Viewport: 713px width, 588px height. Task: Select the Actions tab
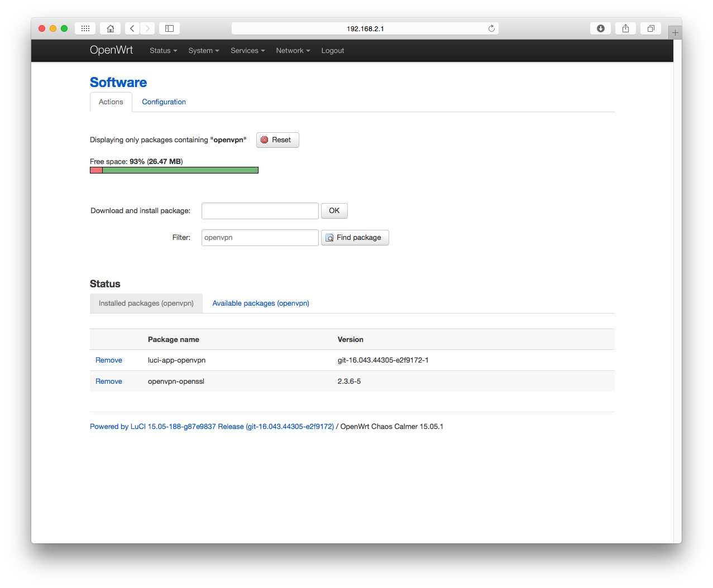(x=111, y=102)
